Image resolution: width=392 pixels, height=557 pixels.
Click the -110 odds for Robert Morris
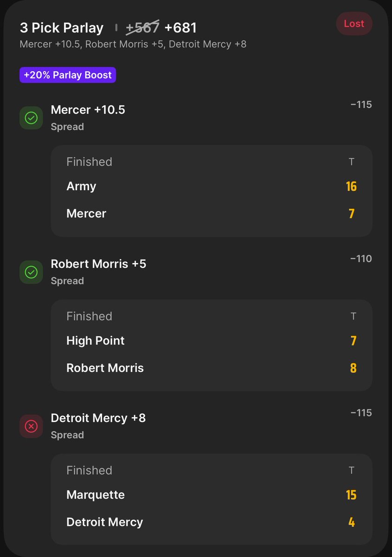361,259
